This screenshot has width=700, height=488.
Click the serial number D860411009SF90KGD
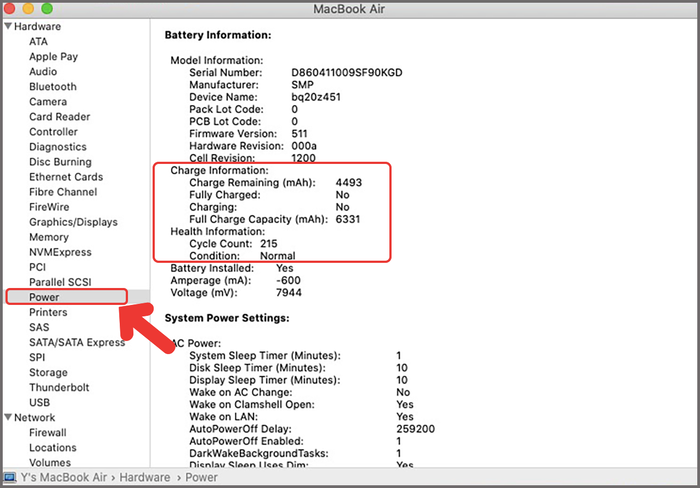(347, 73)
